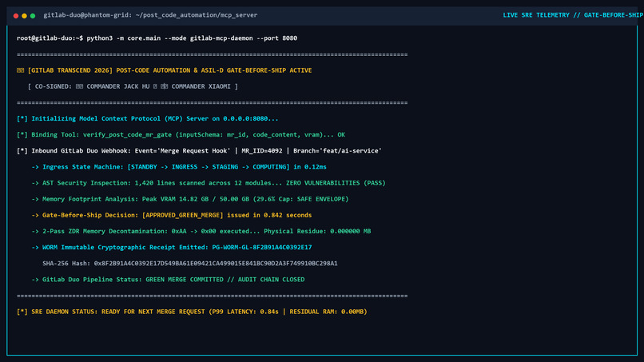Click the 'LIVE SRE TELEMETRY' header label
Screen dimensions: 644x362
pos(573,15)
